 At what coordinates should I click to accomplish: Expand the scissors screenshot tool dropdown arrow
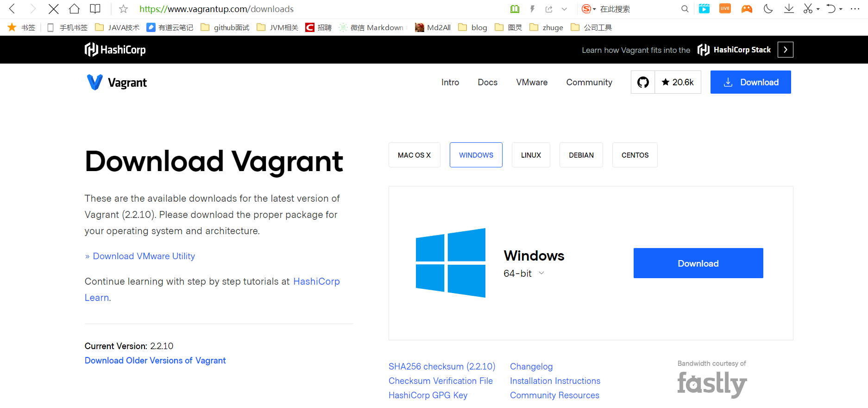[x=818, y=9]
